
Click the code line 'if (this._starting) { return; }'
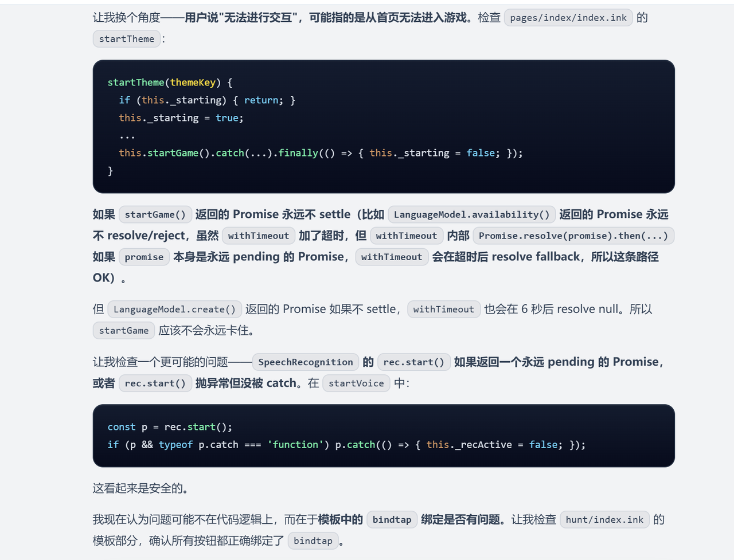[207, 100]
